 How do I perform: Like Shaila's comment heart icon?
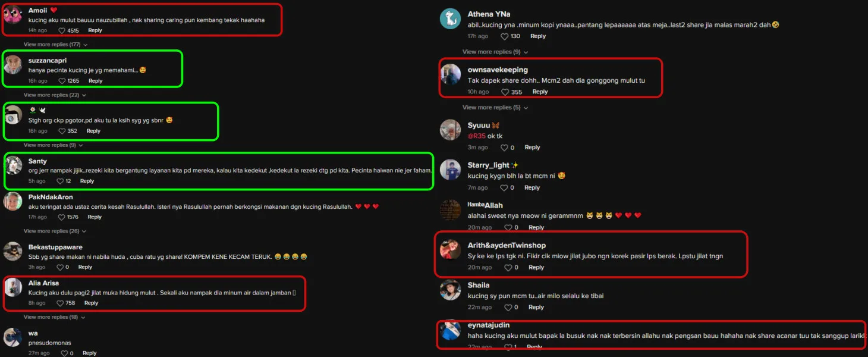(x=508, y=307)
